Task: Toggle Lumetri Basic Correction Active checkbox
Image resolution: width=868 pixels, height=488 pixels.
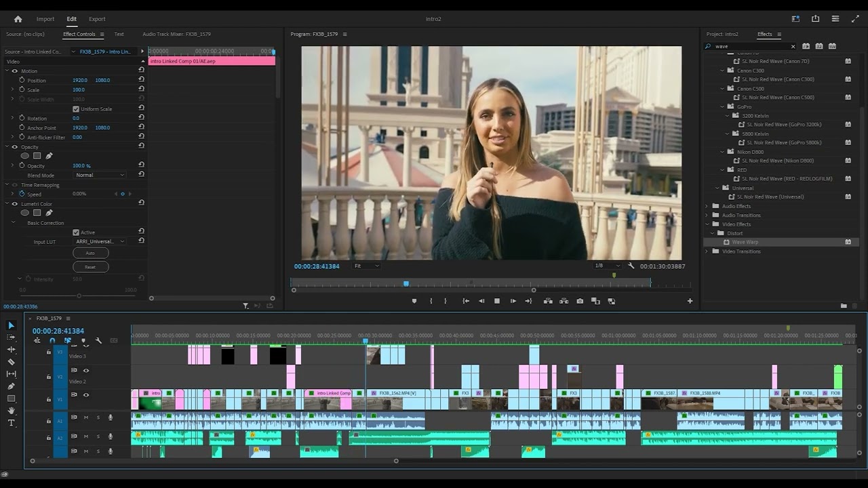Action: coord(76,232)
